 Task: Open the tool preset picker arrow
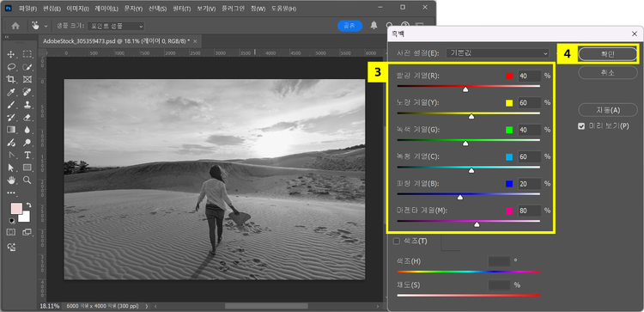[x=46, y=26]
